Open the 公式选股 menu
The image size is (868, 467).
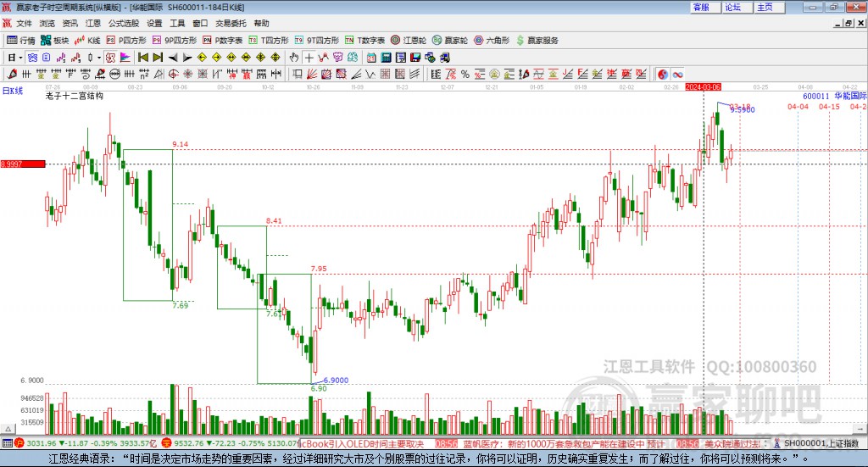124,23
